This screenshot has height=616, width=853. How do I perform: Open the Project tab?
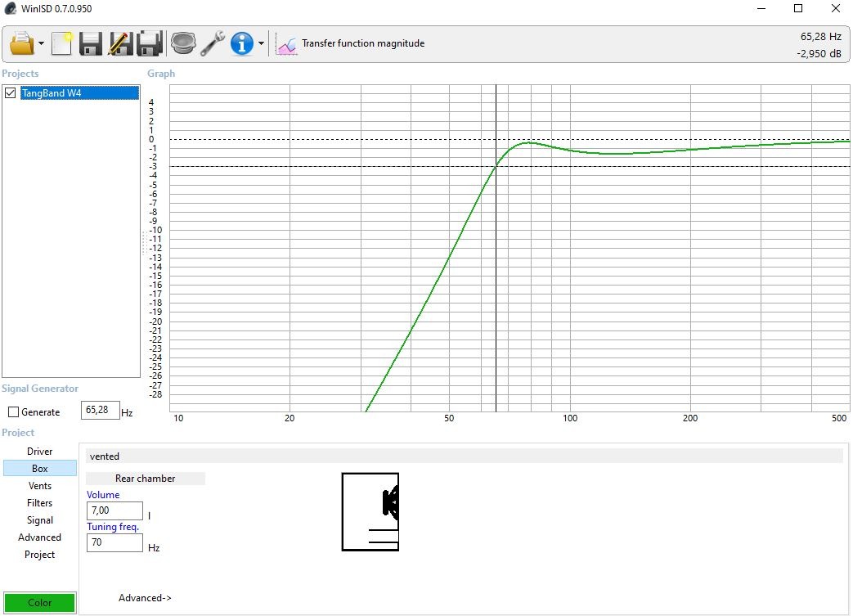click(x=40, y=555)
